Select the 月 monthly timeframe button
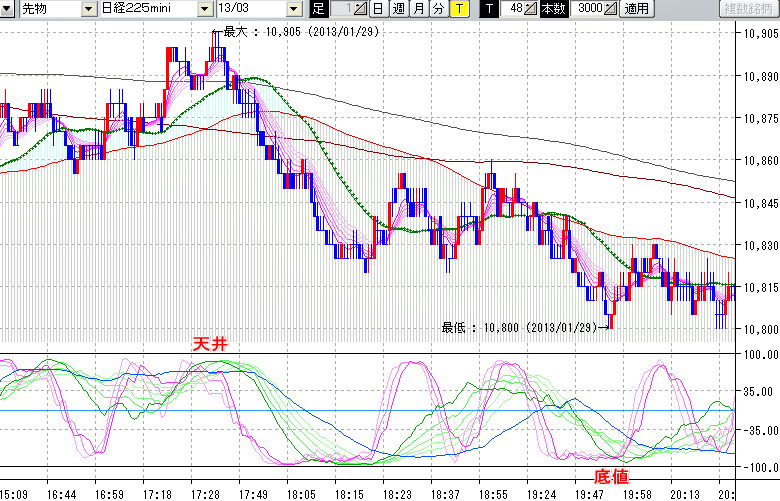This screenshot has width=780, height=501. point(418,9)
